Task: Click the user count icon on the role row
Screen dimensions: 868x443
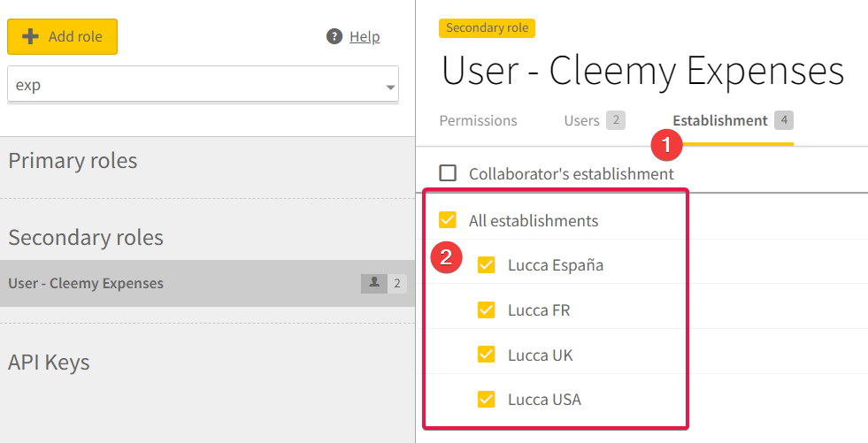Action: click(x=374, y=283)
